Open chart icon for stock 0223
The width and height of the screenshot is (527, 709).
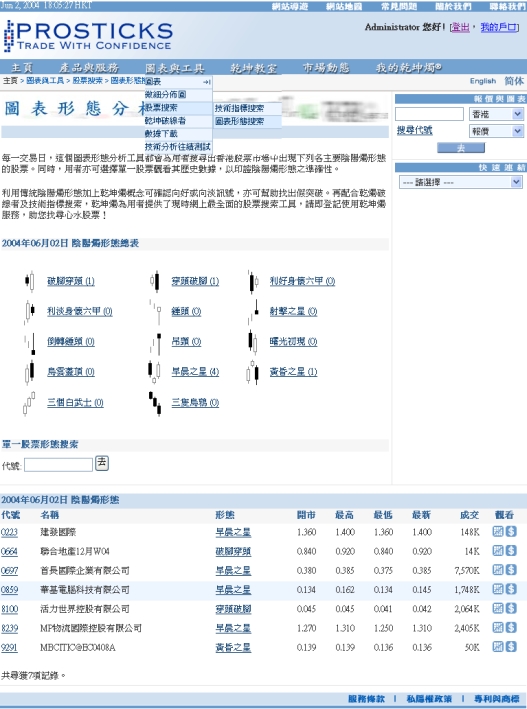[498, 531]
